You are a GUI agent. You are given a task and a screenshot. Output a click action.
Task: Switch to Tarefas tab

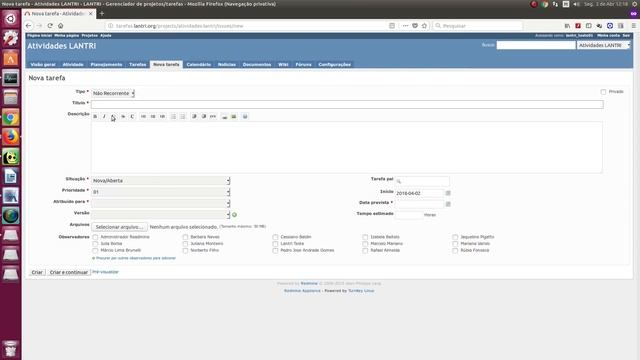pyautogui.click(x=138, y=64)
